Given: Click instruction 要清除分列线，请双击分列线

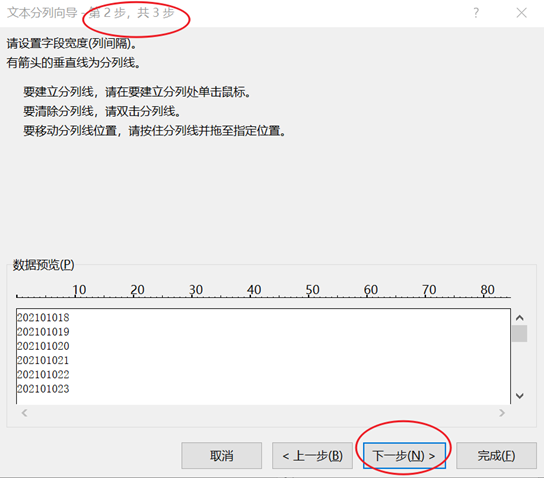Looking at the screenshot, I should tap(102, 111).
